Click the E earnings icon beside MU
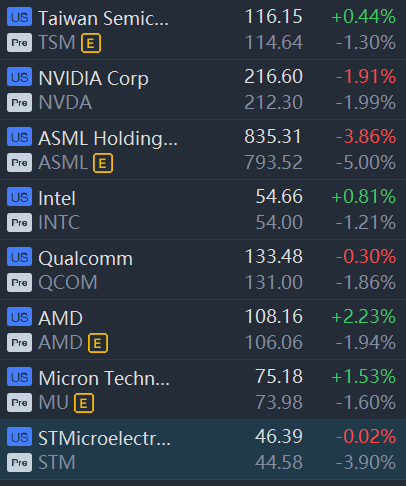Screen dimensions: 406x486 (84, 403)
